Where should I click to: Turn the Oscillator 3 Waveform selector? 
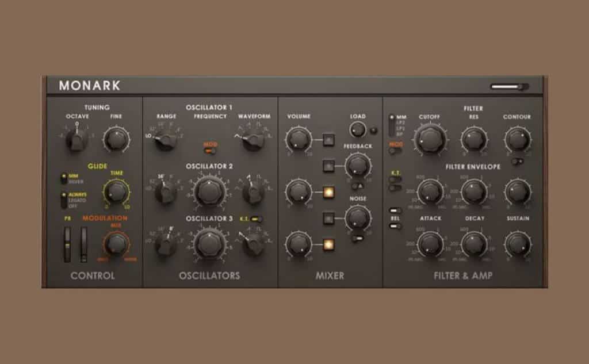click(254, 244)
